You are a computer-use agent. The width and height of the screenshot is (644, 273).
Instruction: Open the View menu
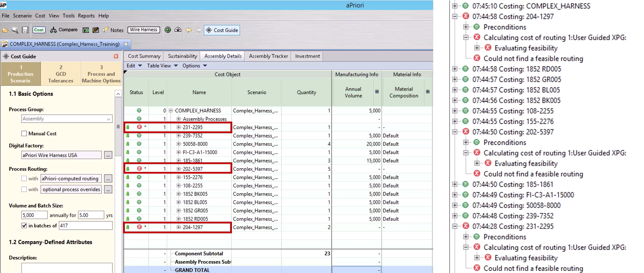[x=54, y=16]
